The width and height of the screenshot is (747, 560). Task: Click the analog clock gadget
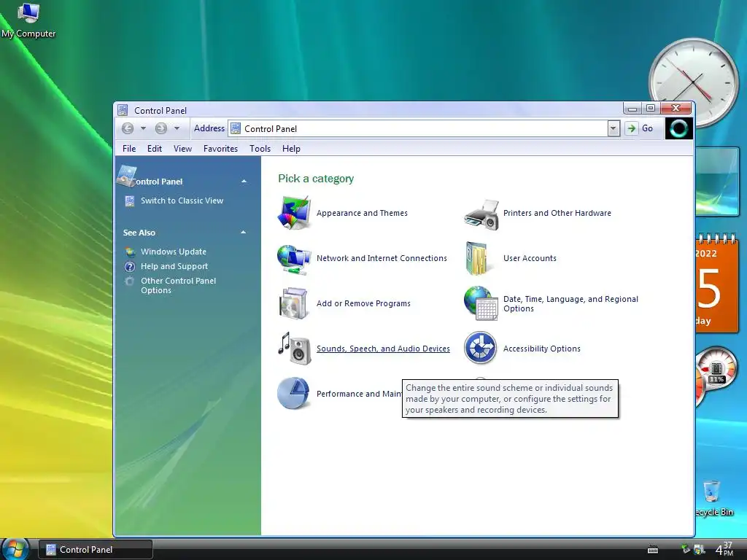click(693, 82)
